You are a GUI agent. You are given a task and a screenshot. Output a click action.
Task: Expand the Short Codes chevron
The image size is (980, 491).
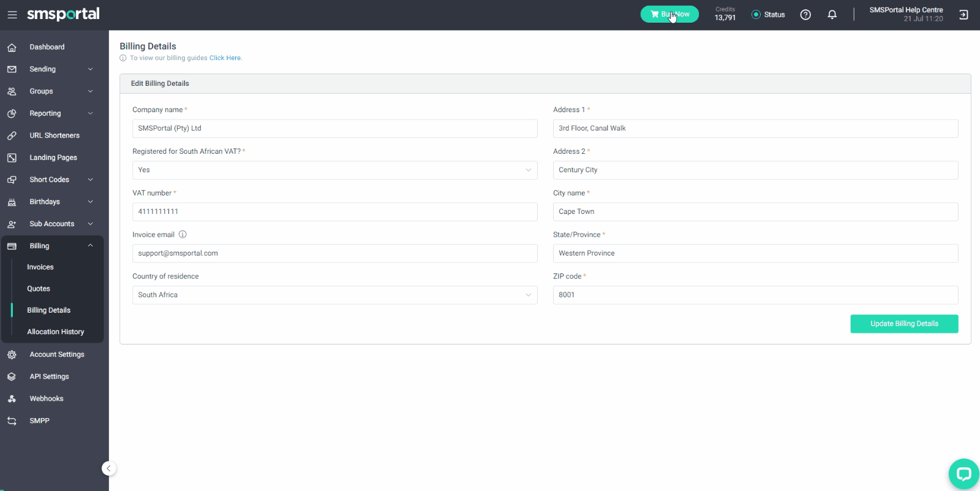[91, 180]
